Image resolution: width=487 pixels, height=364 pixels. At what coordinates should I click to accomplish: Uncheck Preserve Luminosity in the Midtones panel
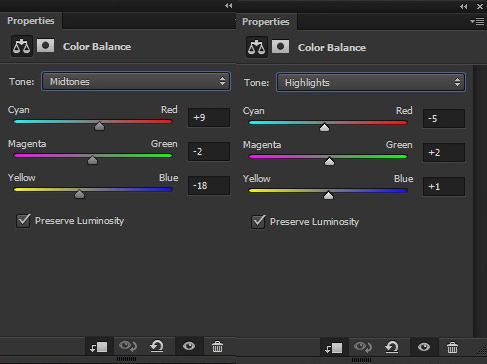(23, 221)
